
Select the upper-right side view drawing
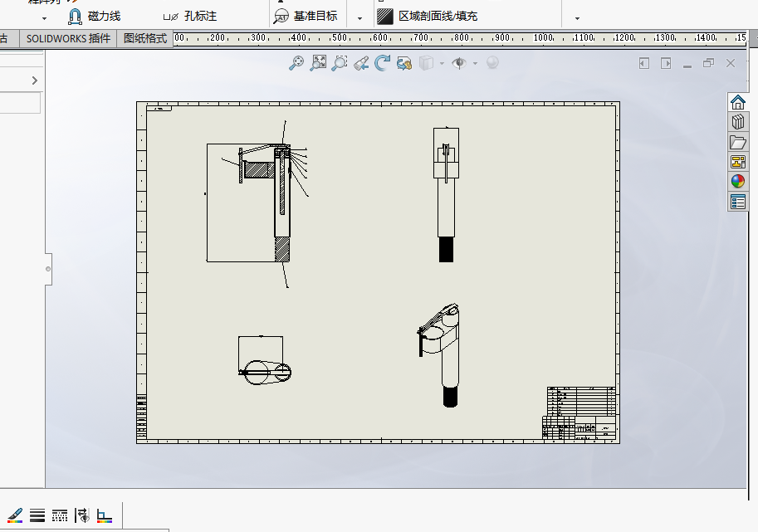(x=446, y=195)
